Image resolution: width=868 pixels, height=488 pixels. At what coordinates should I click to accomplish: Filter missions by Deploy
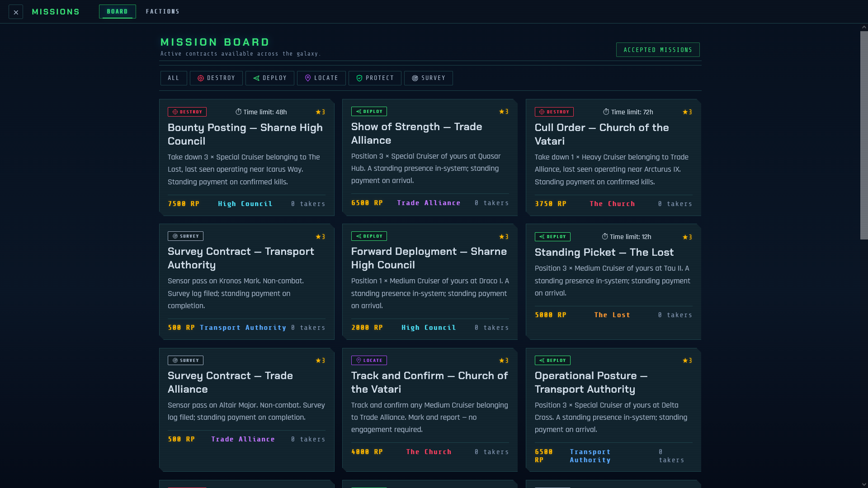270,78
